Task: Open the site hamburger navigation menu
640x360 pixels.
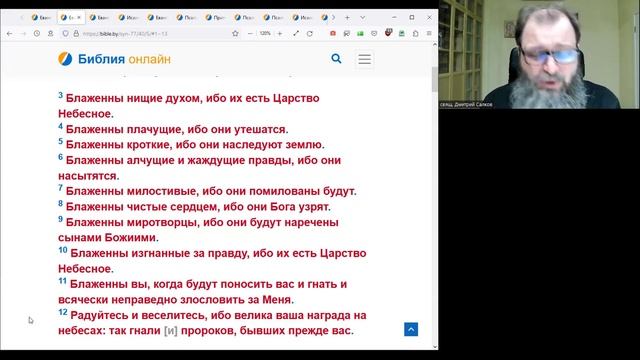Action: pyautogui.click(x=364, y=59)
